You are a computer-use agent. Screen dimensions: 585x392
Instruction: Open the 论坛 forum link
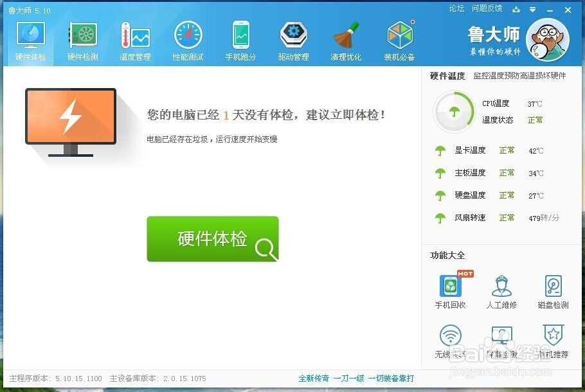(x=458, y=8)
